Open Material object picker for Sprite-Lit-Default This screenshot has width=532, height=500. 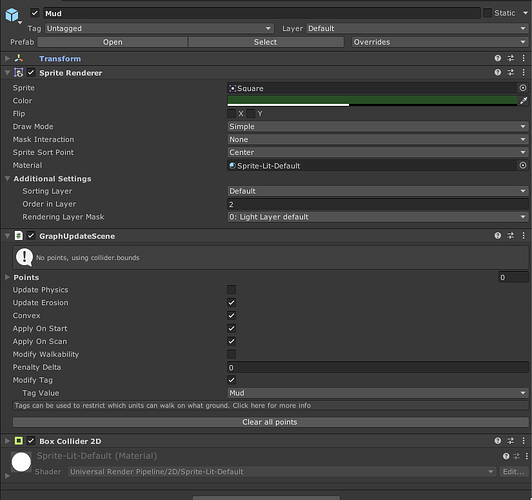[523, 166]
